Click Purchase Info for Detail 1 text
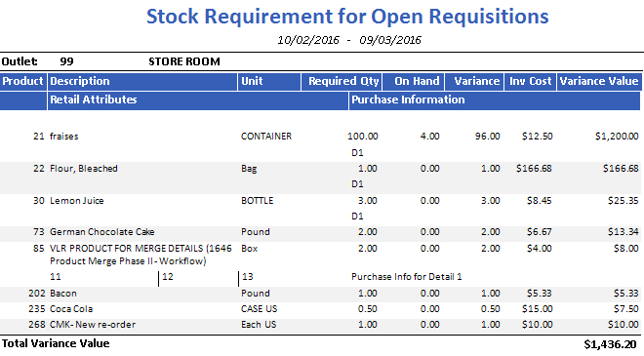Image resolution: width=644 pixels, height=356 pixels. point(407,277)
